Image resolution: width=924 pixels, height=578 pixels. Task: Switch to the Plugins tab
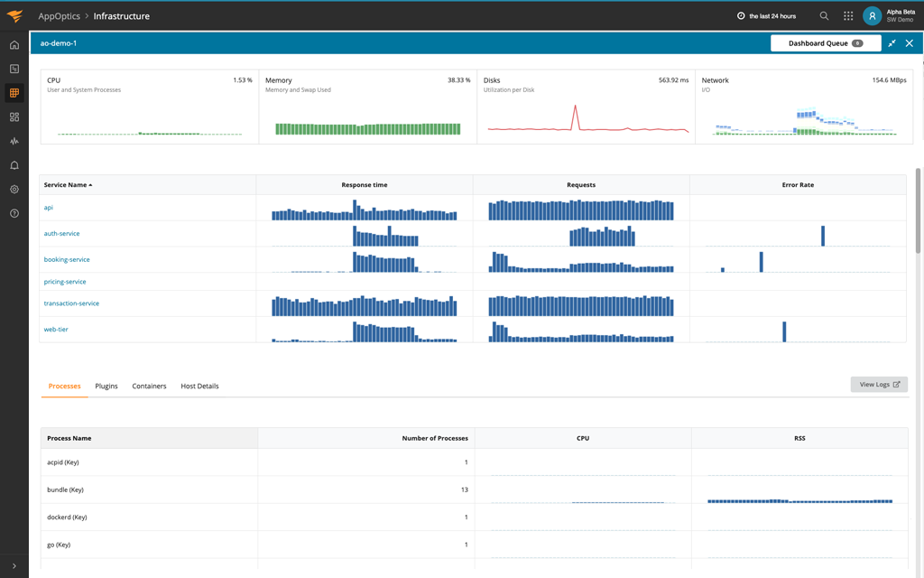point(106,386)
